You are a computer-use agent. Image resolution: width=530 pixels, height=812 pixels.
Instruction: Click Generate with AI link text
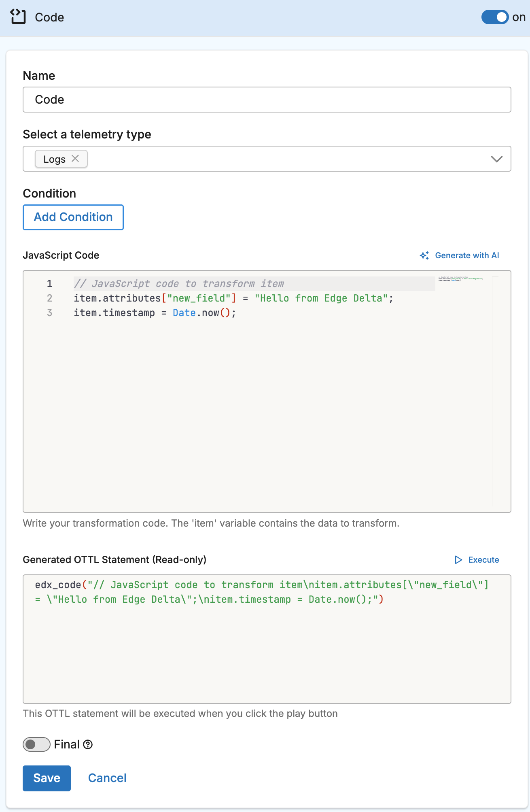point(467,255)
